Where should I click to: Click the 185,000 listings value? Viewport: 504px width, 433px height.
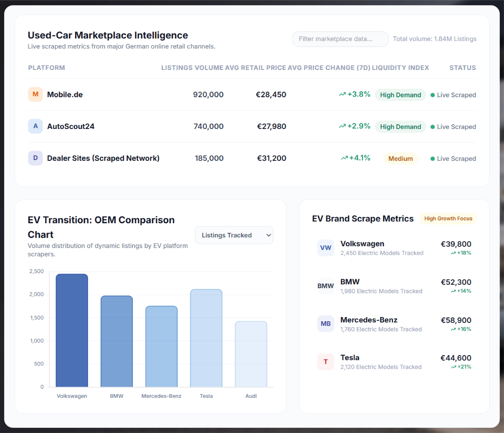point(209,158)
